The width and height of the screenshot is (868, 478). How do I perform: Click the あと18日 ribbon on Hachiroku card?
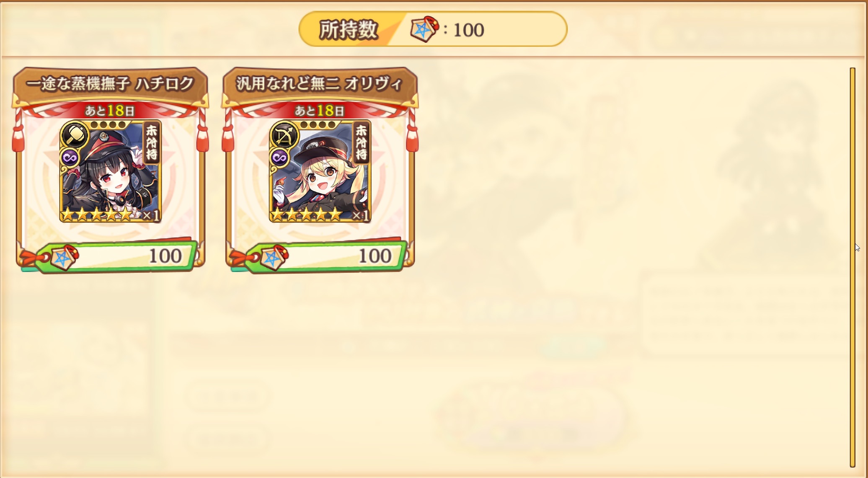pos(110,111)
